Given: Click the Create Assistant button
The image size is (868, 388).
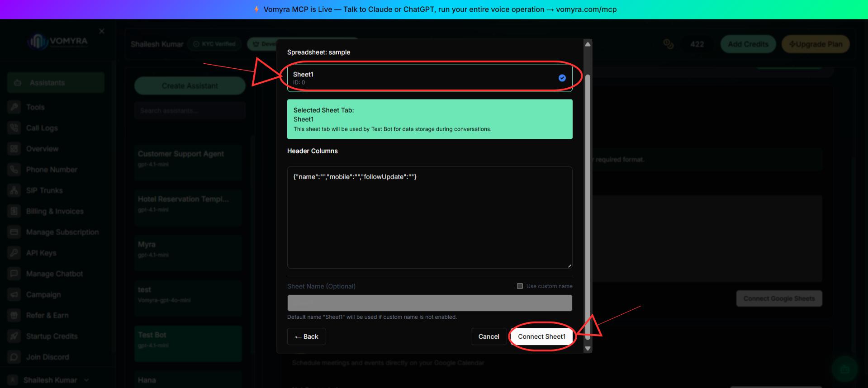Looking at the screenshot, I should point(190,86).
